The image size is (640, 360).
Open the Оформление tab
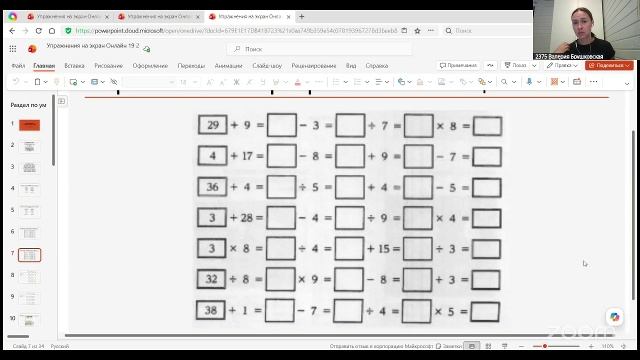pyautogui.click(x=150, y=66)
